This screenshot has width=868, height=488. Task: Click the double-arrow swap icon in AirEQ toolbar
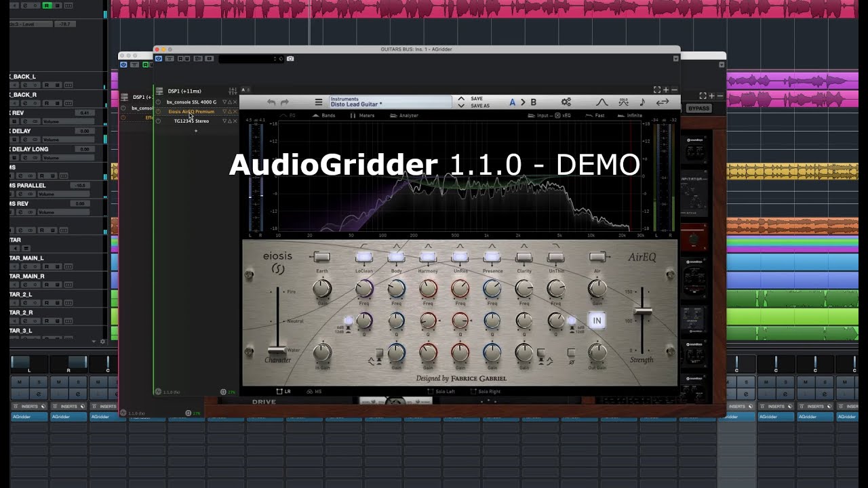pos(663,102)
